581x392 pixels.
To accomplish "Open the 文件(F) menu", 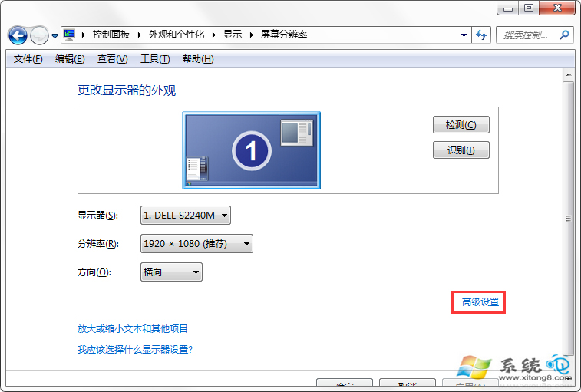I will pyautogui.click(x=28, y=59).
